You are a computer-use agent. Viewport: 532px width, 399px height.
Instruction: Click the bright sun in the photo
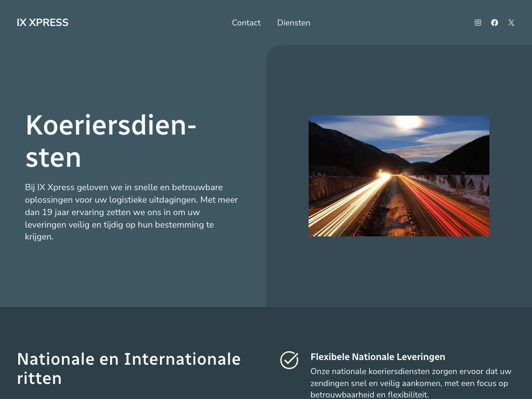click(408, 123)
